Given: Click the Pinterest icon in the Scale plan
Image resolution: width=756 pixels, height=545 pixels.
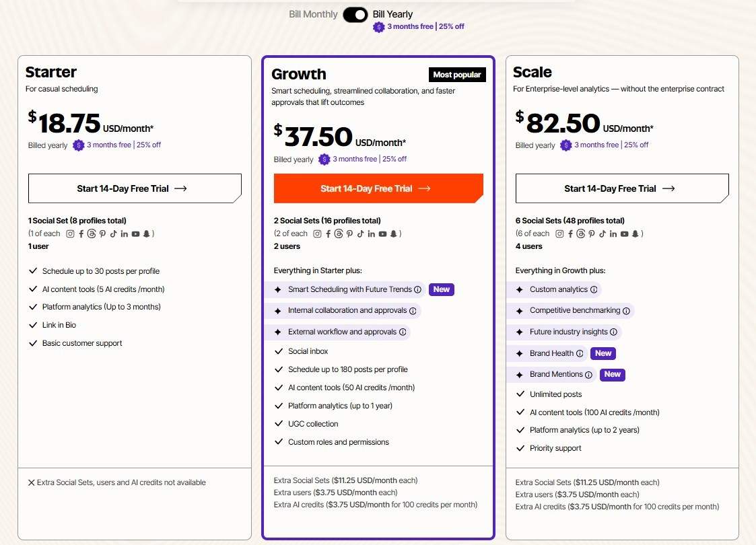Looking at the screenshot, I should 592,233.
